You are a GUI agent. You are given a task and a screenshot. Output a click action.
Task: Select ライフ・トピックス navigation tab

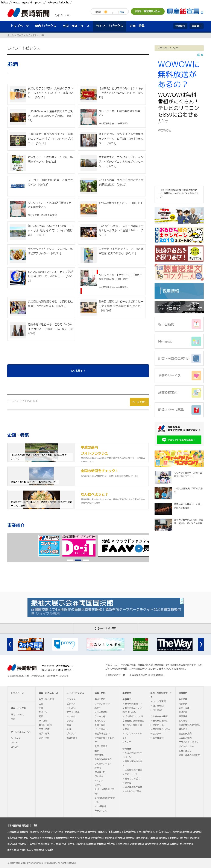[109, 26]
